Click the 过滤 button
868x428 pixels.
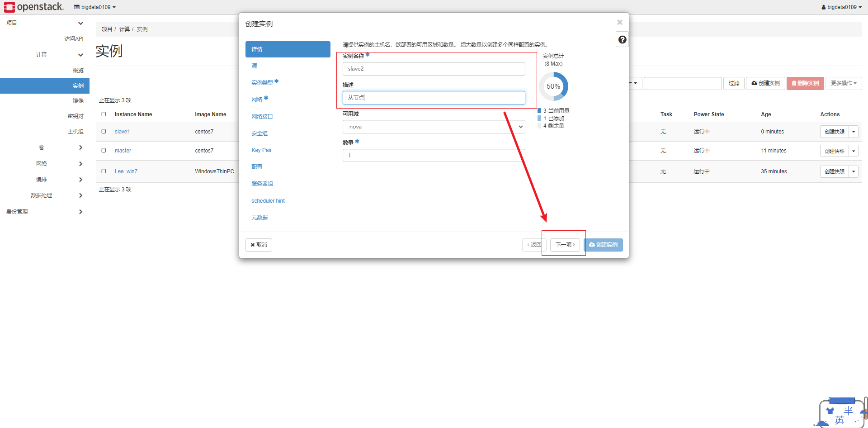tap(734, 83)
